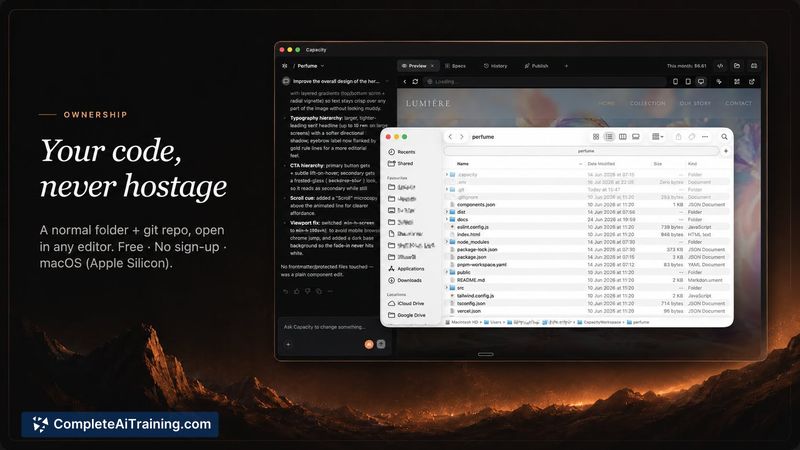Viewport: 800px width, 450px height.
Task: Click the open-folder icon in Capacity top bar
Action: 737,66
